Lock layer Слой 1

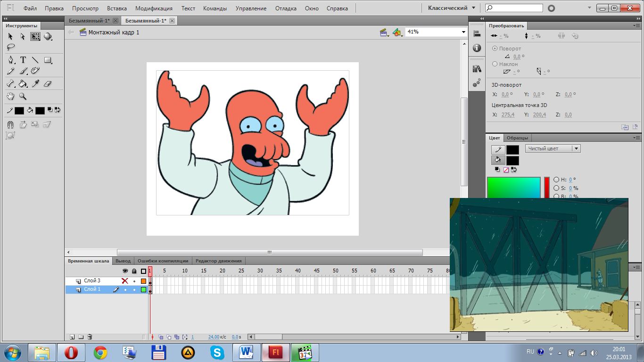click(134, 289)
